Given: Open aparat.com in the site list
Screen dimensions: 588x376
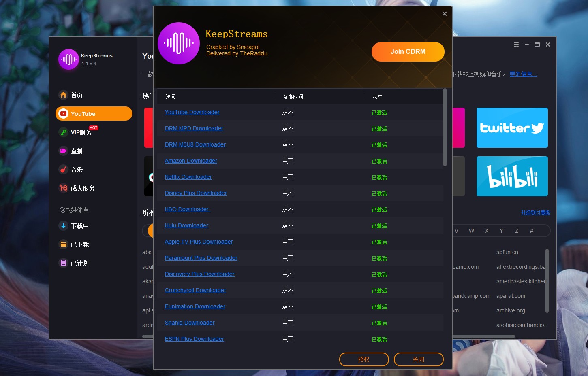Looking at the screenshot, I should (511, 296).
